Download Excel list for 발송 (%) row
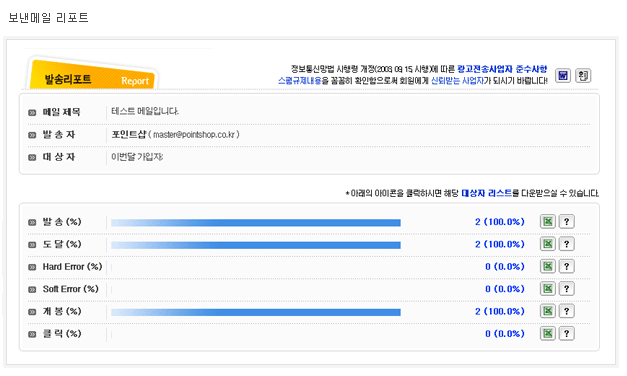This screenshot has width=627, height=376. point(548,221)
